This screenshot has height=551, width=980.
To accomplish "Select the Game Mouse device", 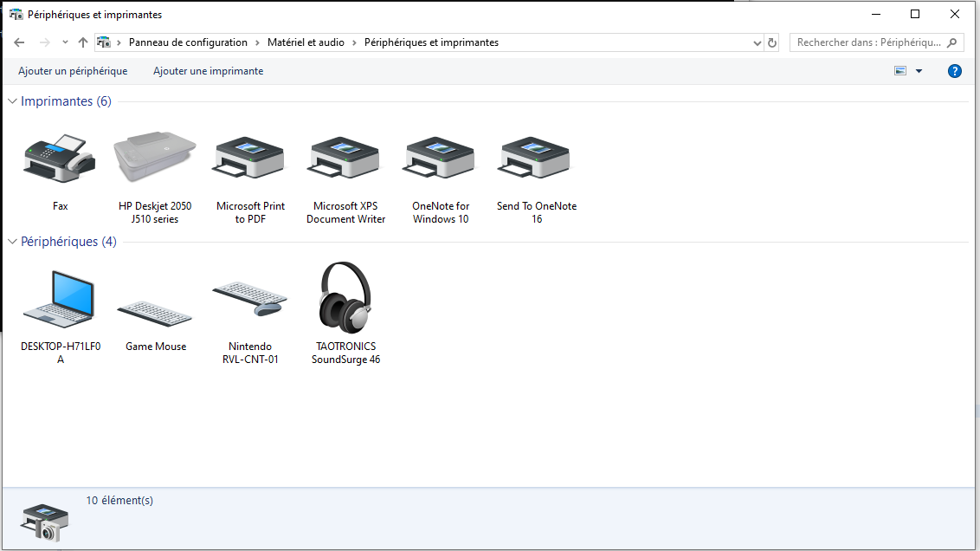I will point(155,312).
